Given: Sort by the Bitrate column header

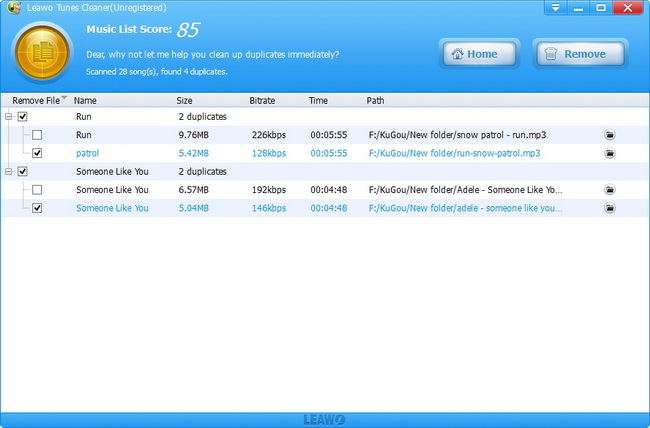Looking at the screenshot, I should 263,101.
